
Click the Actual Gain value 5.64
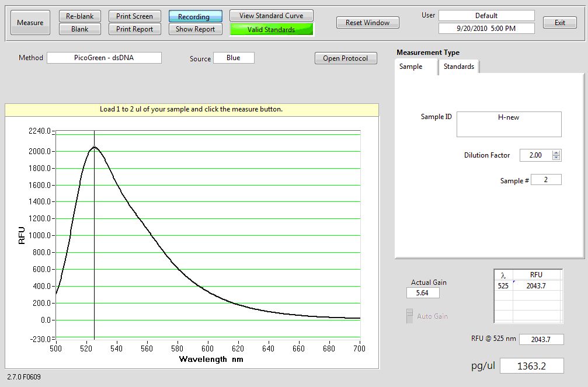[423, 293]
